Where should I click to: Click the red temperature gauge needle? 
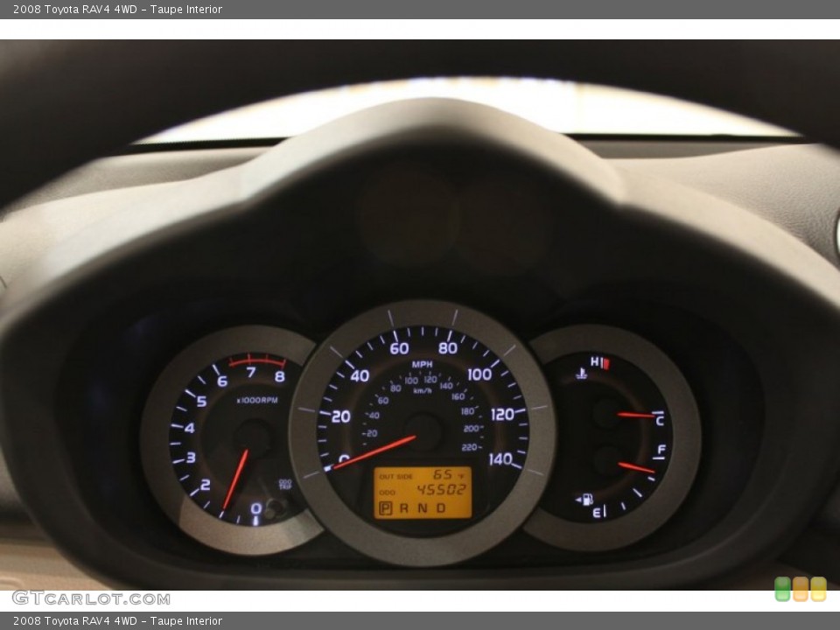[636, 415]
